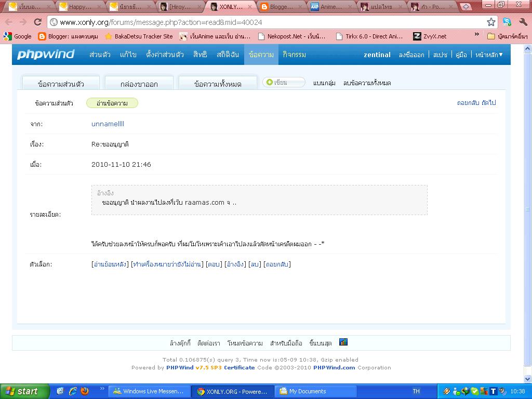Select แก้ไข in top navigation
532x399 pixels.
(128, 54)
